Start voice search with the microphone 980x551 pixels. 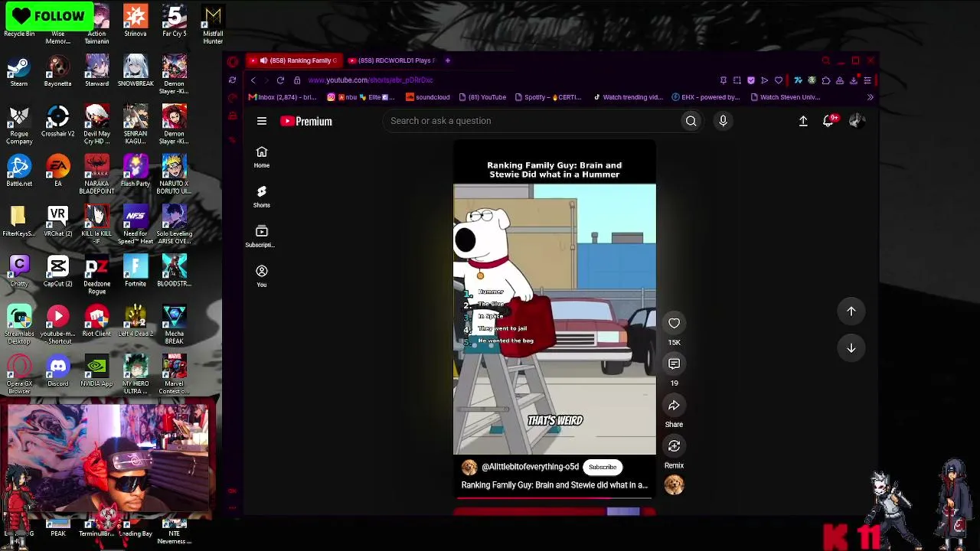point(723,121)
